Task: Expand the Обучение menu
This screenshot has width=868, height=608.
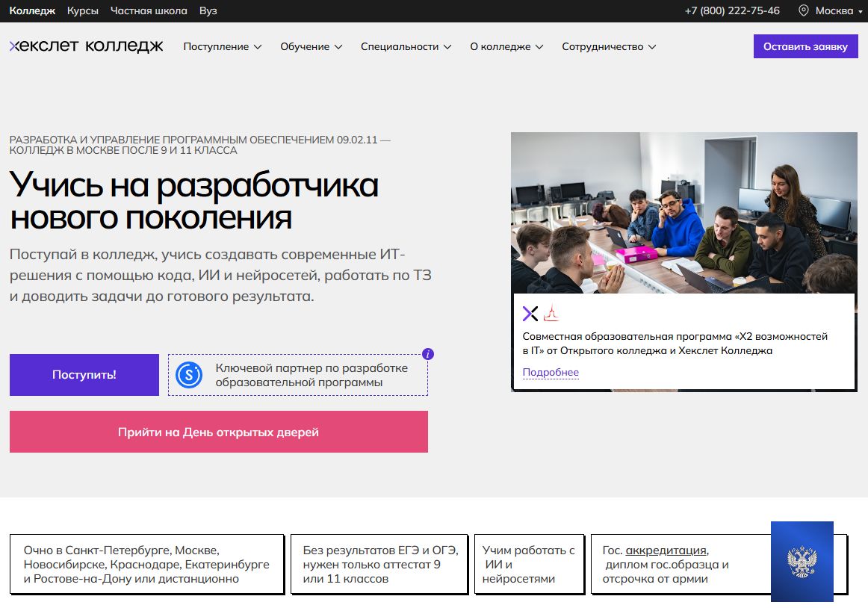Action: click(x=311, y=46)
